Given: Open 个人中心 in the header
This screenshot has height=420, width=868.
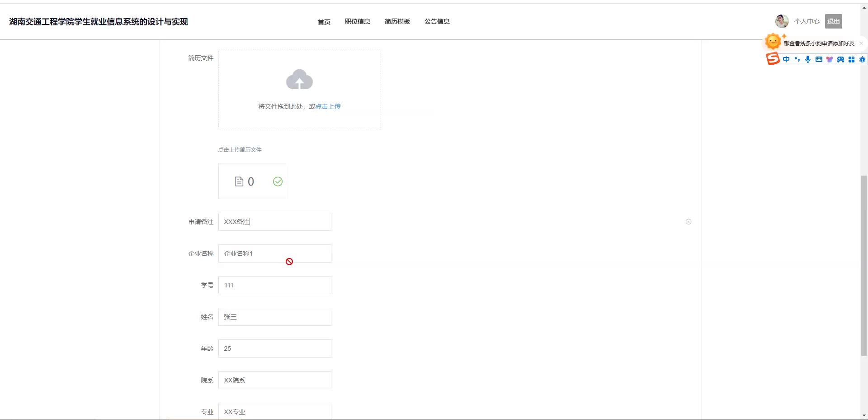Looking at the screenshot, I should pos(807,21).
